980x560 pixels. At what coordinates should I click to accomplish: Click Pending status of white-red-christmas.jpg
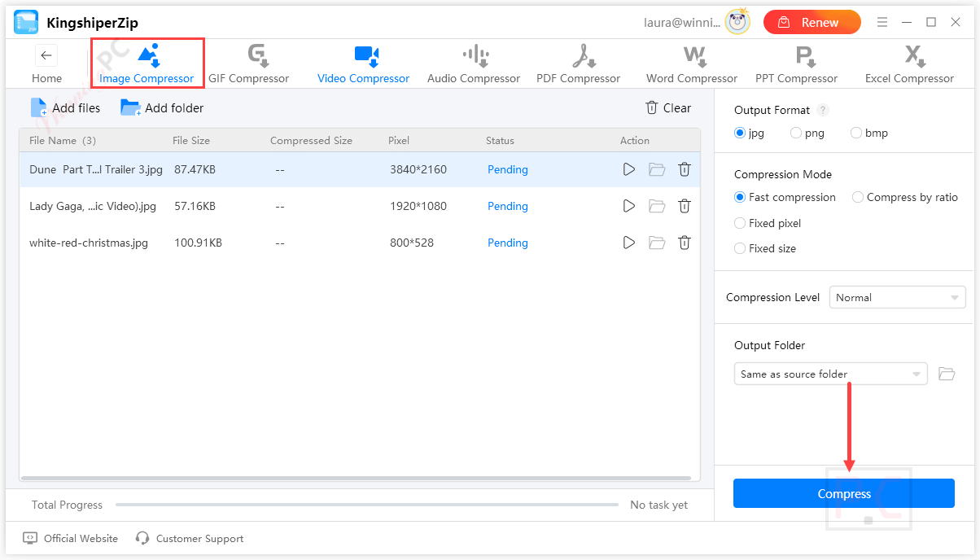[x=508, y=243]
